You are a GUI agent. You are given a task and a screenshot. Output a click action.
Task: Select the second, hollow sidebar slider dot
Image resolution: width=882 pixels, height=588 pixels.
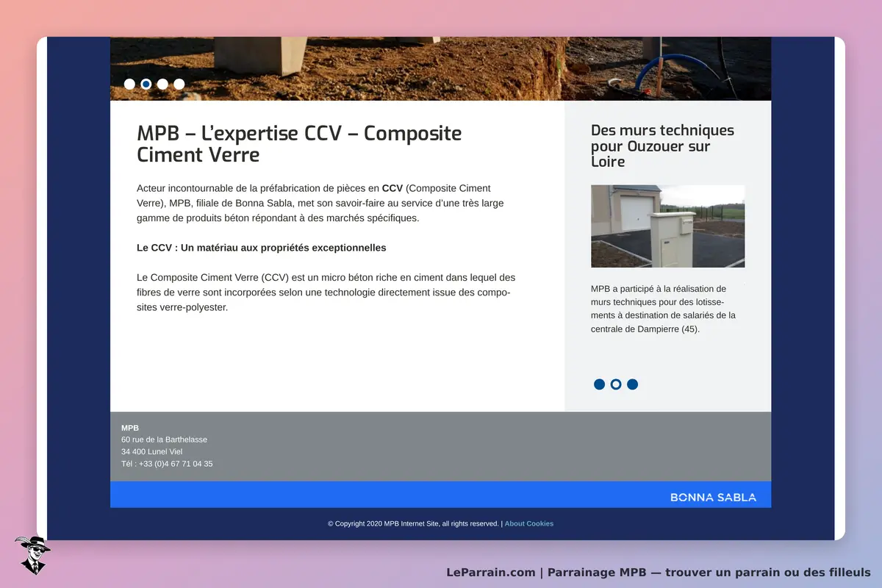click(616, 384)
